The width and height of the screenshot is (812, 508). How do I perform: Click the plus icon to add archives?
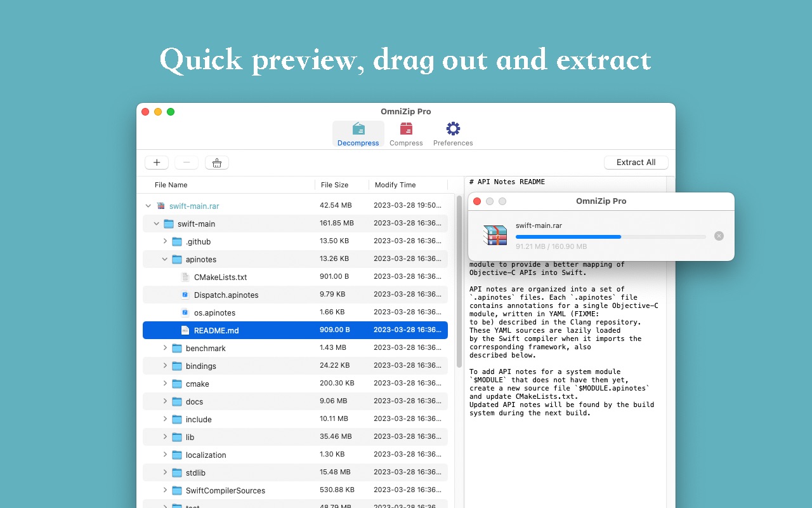click(x=156, y=163)
